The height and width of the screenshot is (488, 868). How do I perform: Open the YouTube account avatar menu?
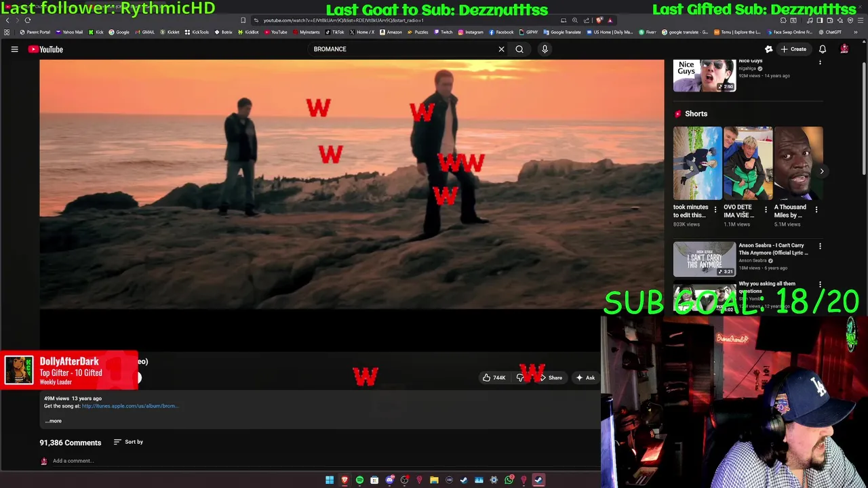pos(844,49)
